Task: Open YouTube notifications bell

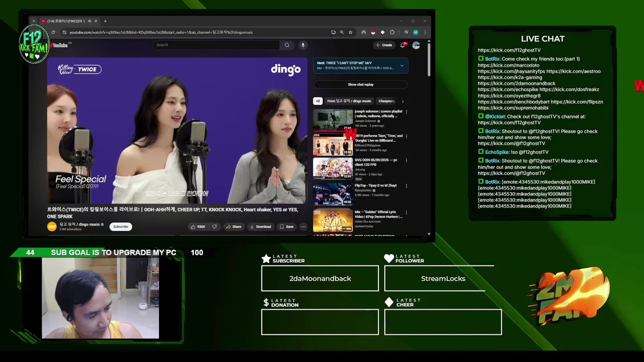Action: tap(403, 45)
